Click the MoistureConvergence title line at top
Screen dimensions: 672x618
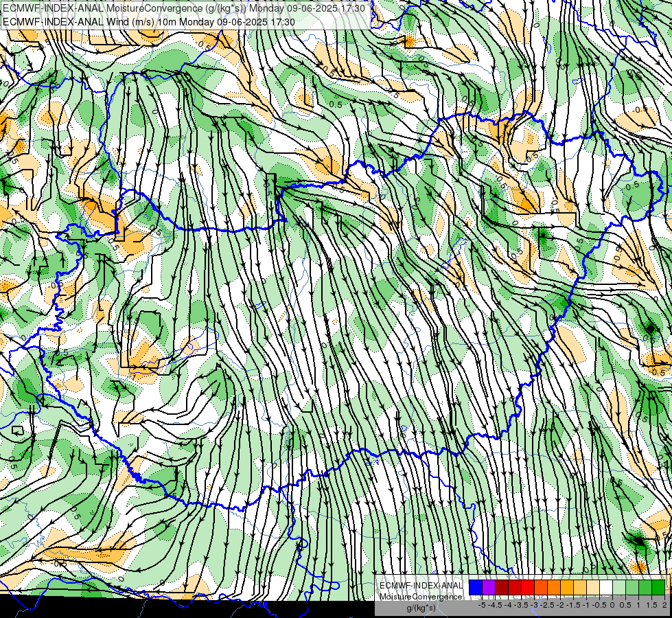184,8
